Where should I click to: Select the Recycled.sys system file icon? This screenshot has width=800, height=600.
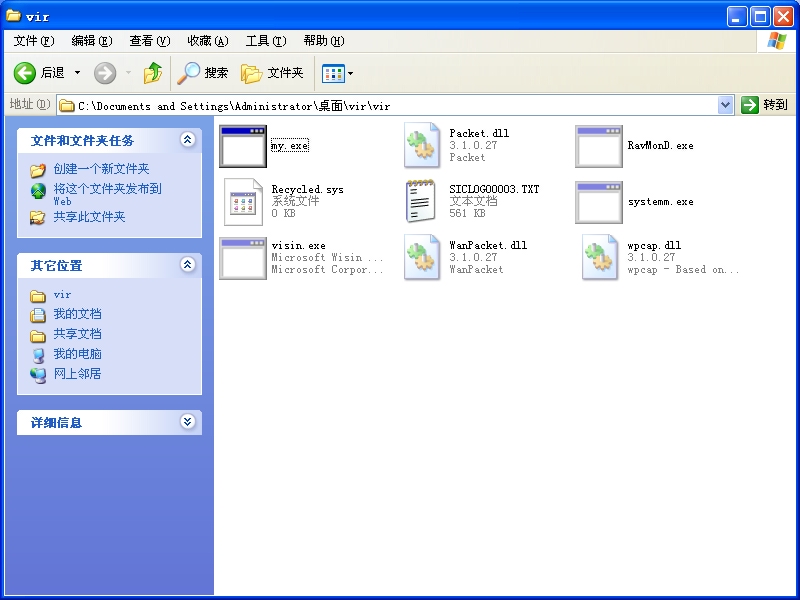(x=243, y=202)
